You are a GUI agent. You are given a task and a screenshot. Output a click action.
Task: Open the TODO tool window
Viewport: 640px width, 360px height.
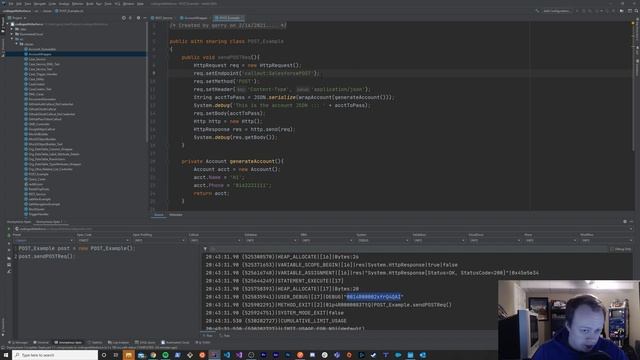203,342
